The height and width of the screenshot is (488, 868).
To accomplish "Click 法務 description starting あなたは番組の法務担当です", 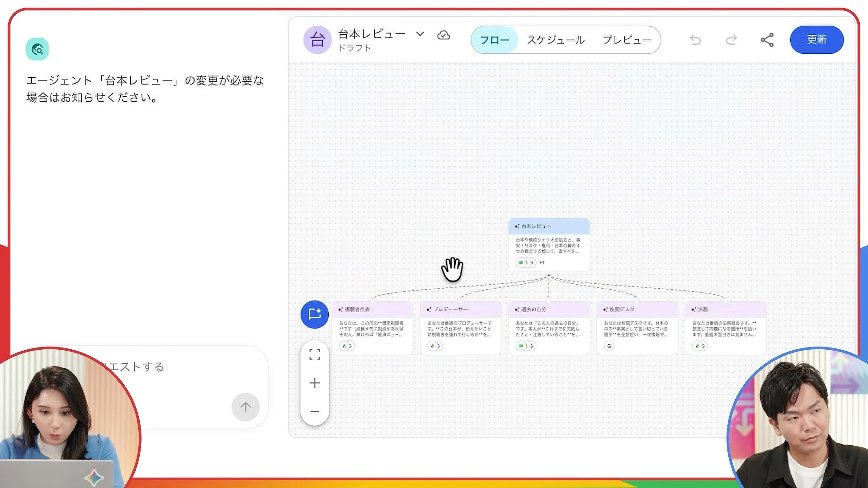I will tap(724, 329).
